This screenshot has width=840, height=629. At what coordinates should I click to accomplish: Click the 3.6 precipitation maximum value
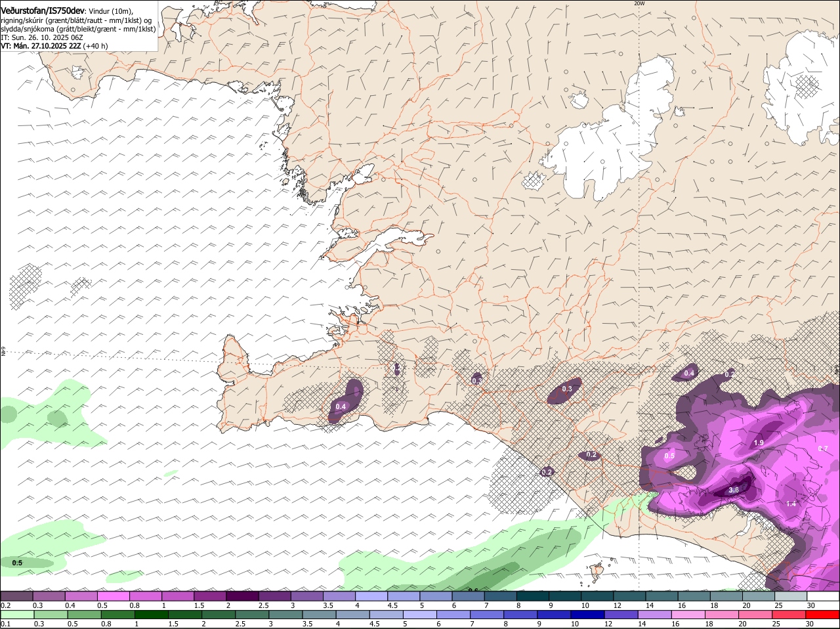pyautogui.click(x=734, y=490)
